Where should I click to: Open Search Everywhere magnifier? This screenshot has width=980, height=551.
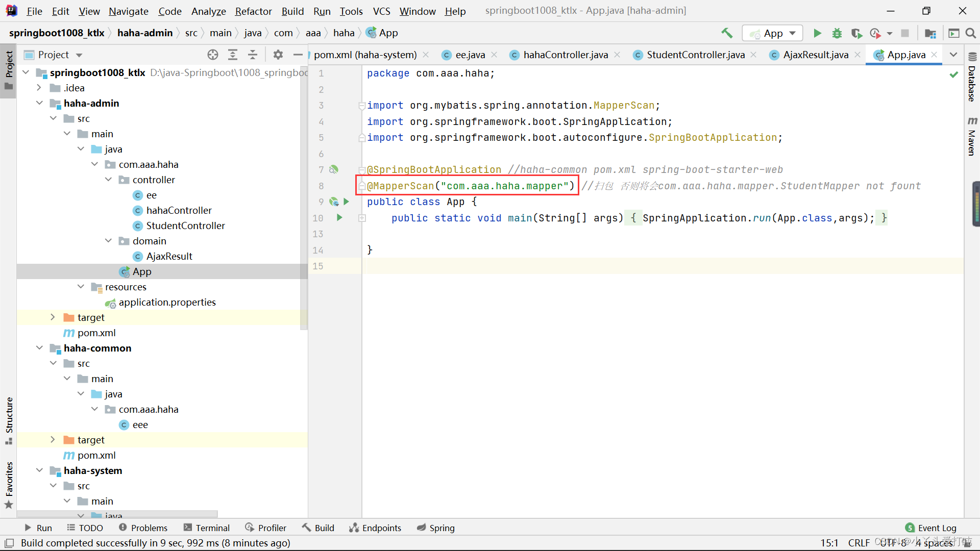click(971, 33)
